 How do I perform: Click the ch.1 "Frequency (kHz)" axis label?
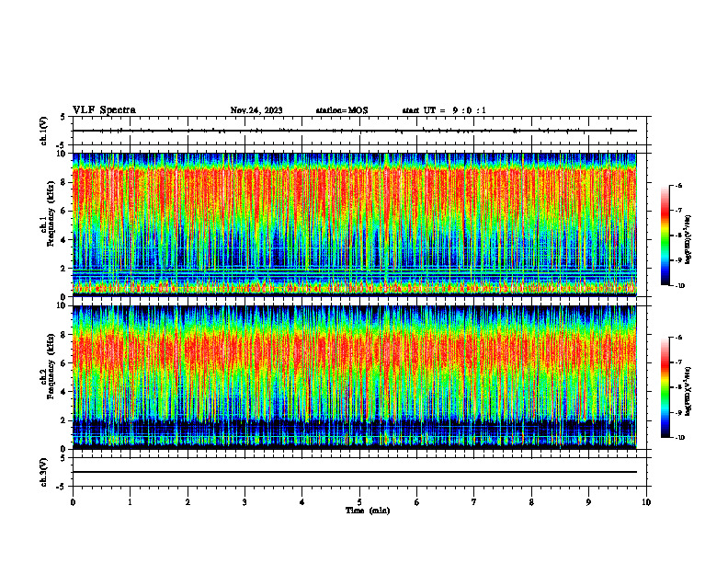[x=51, y=213]
